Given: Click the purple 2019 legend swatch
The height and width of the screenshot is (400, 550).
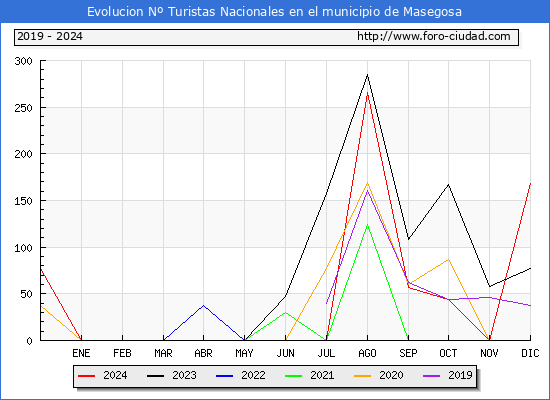Looking at the screenshot, I should coord(431,376).
